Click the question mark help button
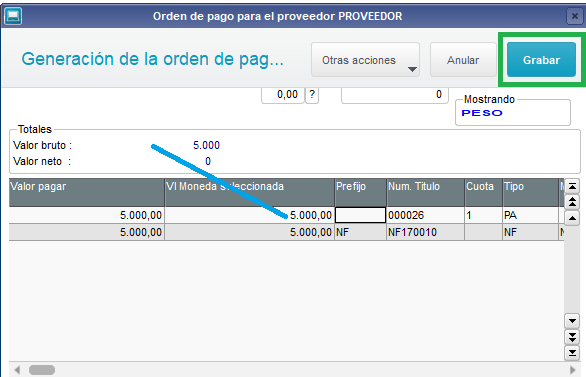Image resolution: width=586 pixels, height=377 pixels. (x=312, y=95)
